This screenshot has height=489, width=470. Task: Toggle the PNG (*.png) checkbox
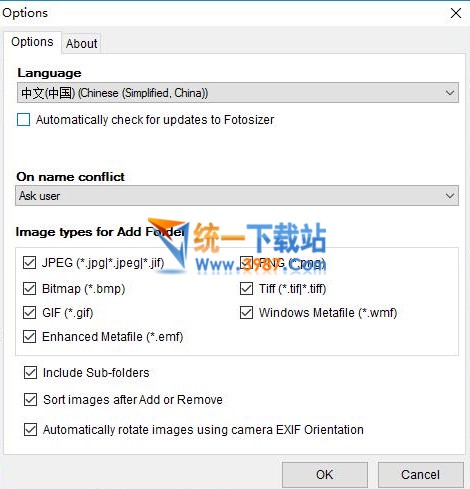pos(246,263)
